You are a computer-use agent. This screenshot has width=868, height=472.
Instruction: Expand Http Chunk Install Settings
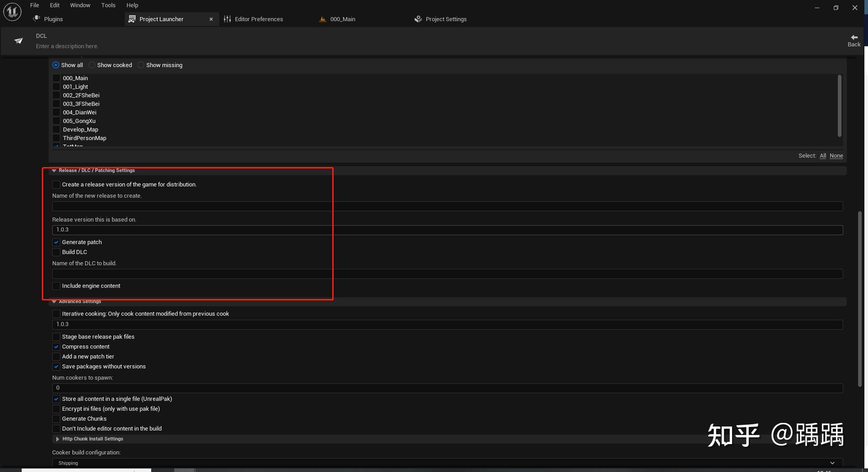(x=57, y=438)
